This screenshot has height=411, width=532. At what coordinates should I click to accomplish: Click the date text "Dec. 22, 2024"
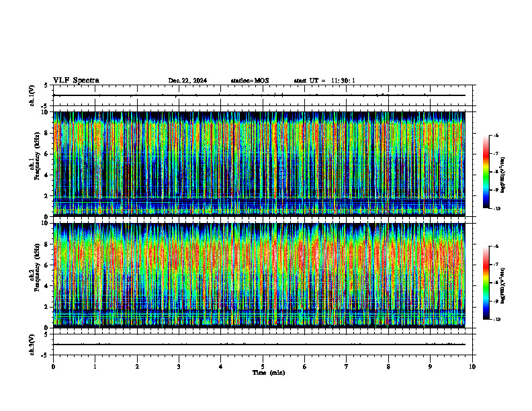coord(187,81)
